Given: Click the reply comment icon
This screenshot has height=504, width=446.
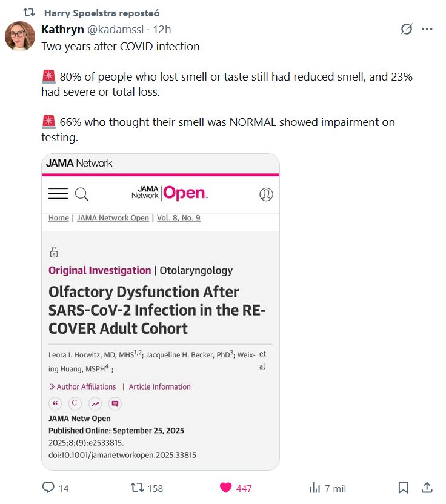Looking at the screenshot, I should point(48,488).
